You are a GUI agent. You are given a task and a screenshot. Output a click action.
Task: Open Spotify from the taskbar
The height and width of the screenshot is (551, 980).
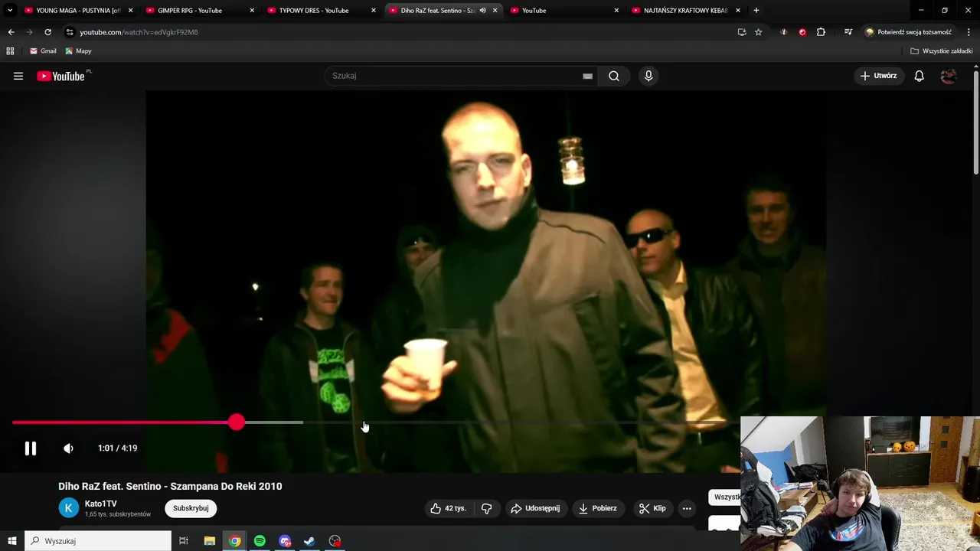click(x=260, y=541)
